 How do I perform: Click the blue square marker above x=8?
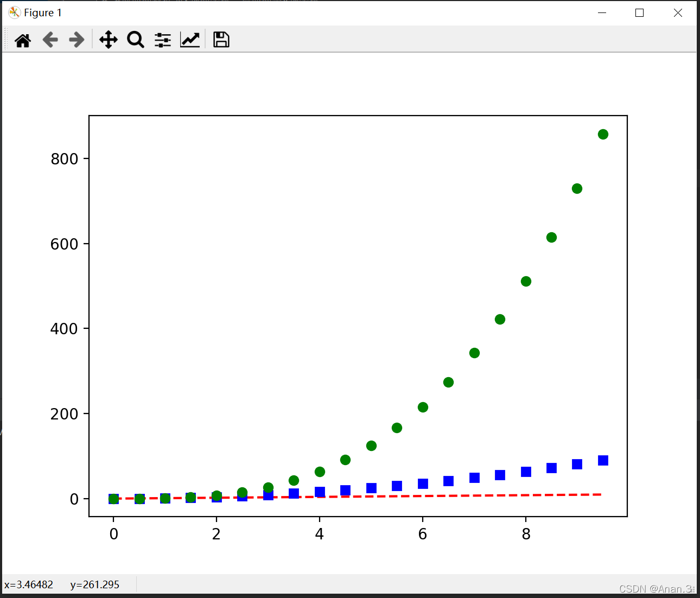(x=526, y=472)
